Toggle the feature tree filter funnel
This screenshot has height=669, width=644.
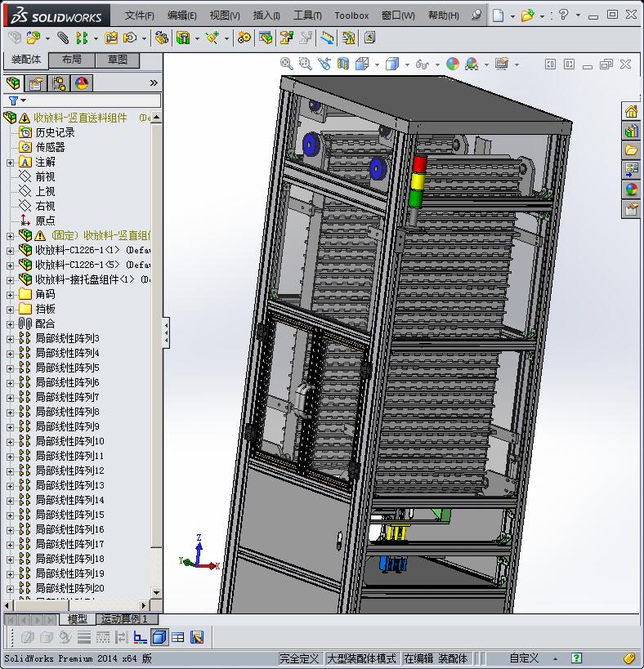coord(13,100)
